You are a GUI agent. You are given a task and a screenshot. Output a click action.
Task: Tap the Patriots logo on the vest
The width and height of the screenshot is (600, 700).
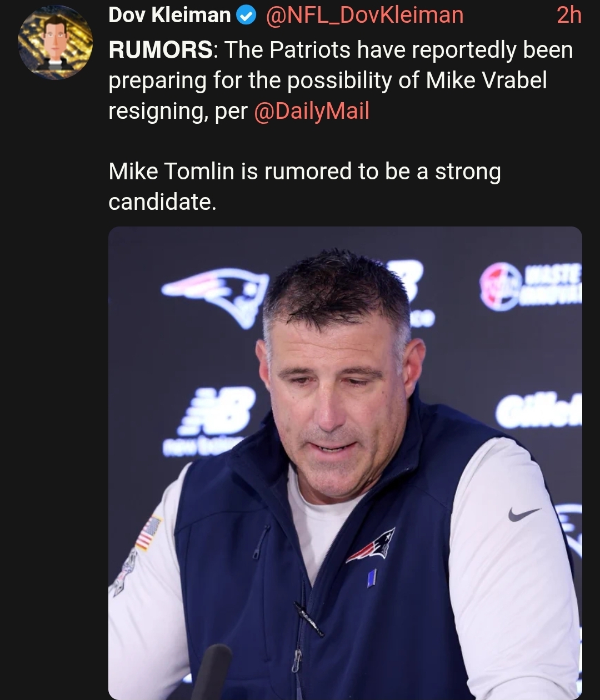(371, 546)
